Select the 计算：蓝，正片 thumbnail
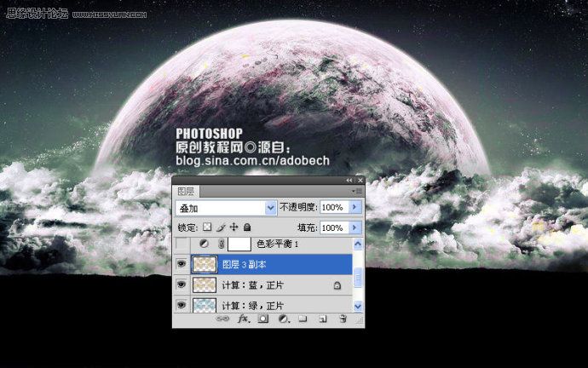 coord(205,285)
